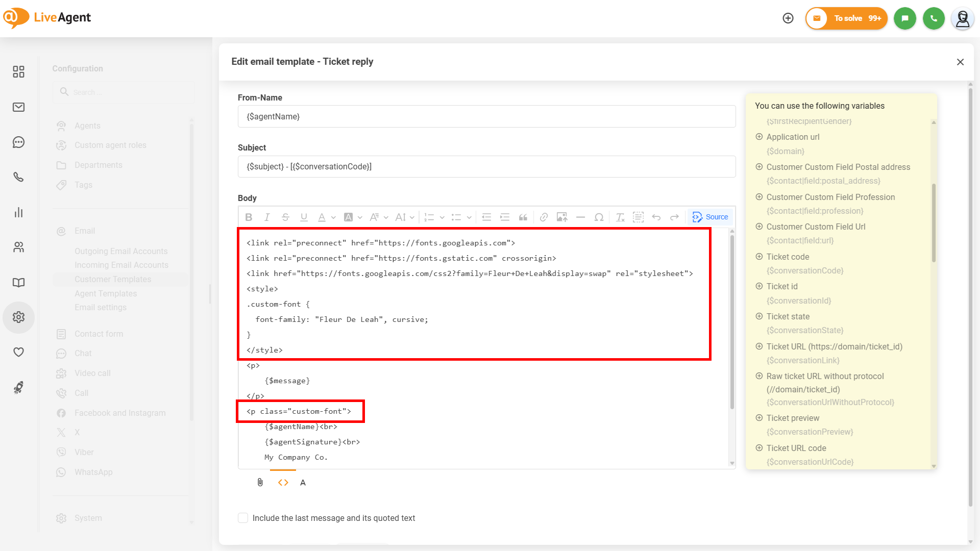Click the Subject input field

coord(486,167)
